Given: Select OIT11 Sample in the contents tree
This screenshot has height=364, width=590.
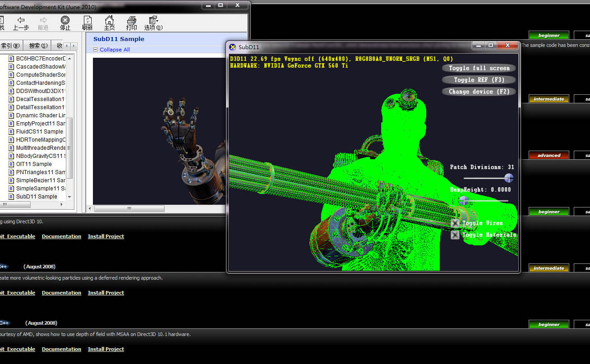Looking at the screenshot, I should (34, 164).
